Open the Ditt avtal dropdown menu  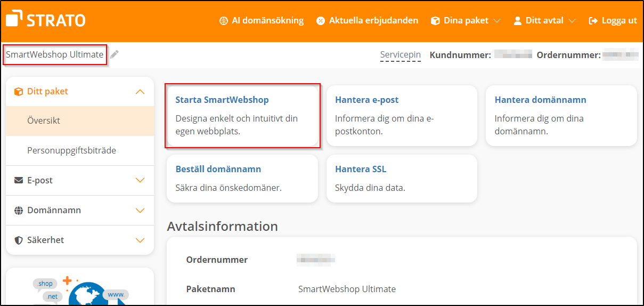[x=544, y=21]
